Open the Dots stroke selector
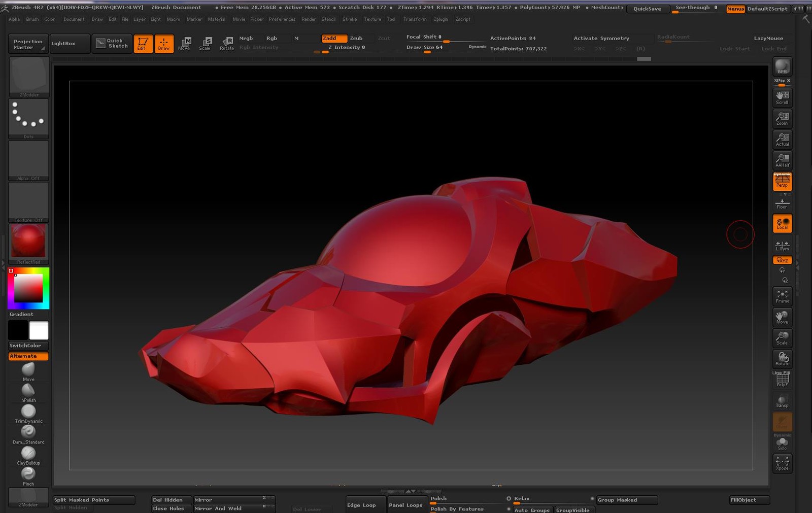This screenshot has height=513, width=812. point(29,119)
